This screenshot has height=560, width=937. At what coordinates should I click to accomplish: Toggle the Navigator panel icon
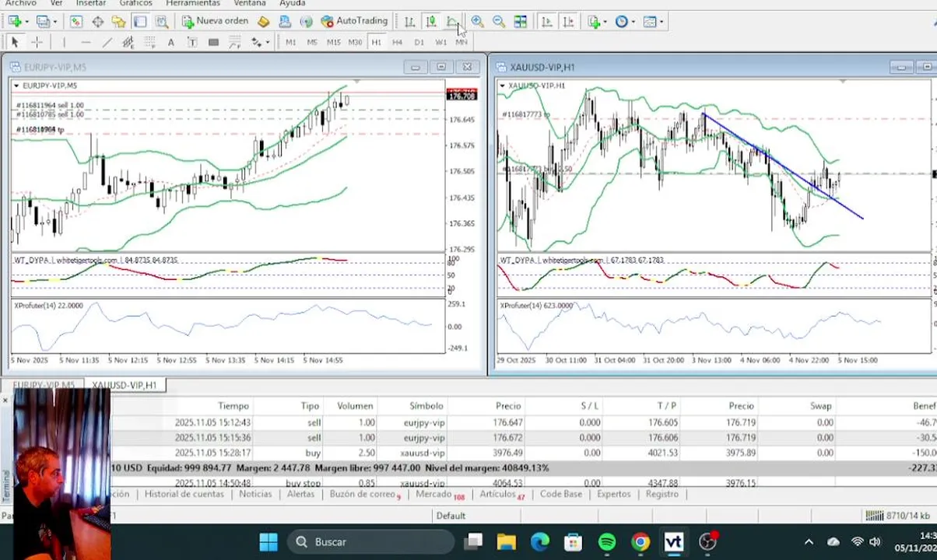pyautogui.click(x=118, y=21)
